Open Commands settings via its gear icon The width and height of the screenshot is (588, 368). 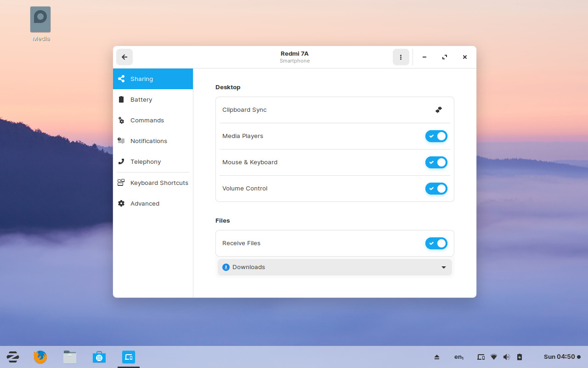tap(121, 120)
